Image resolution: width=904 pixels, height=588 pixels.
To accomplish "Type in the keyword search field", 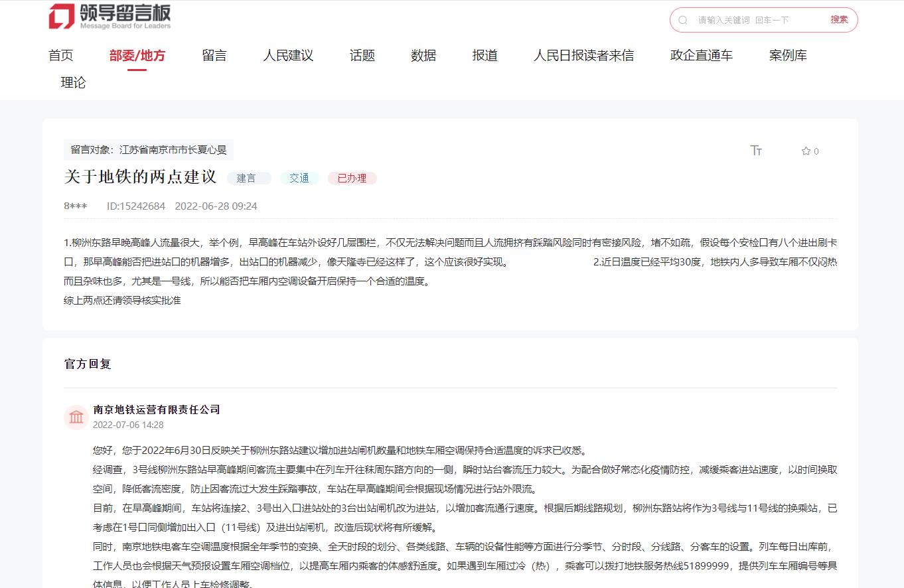I will coord(757,20).
